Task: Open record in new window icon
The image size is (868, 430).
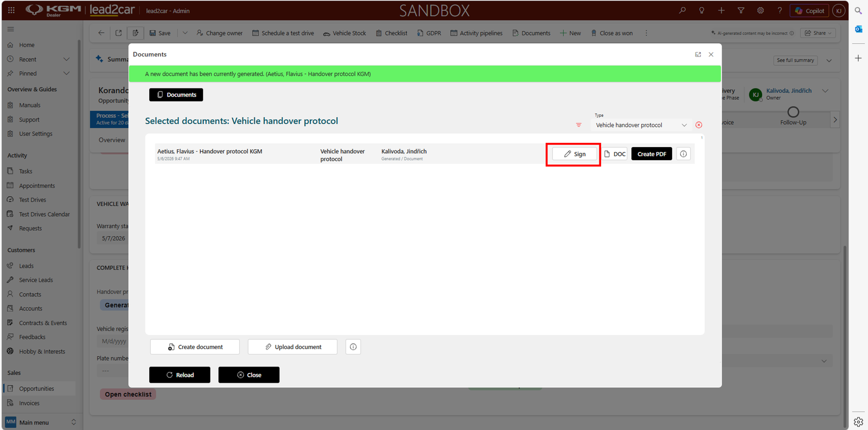Action: point(118,33)
